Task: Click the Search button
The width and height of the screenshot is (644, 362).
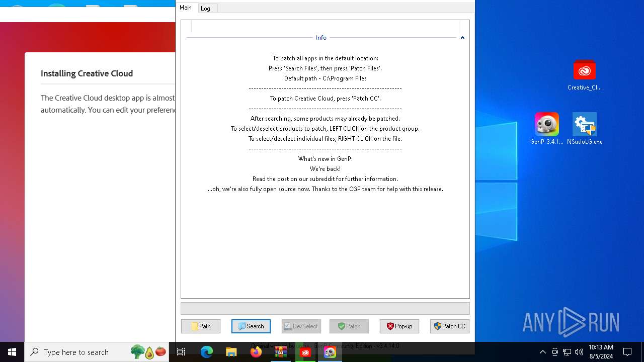Action: click(251, 326)
